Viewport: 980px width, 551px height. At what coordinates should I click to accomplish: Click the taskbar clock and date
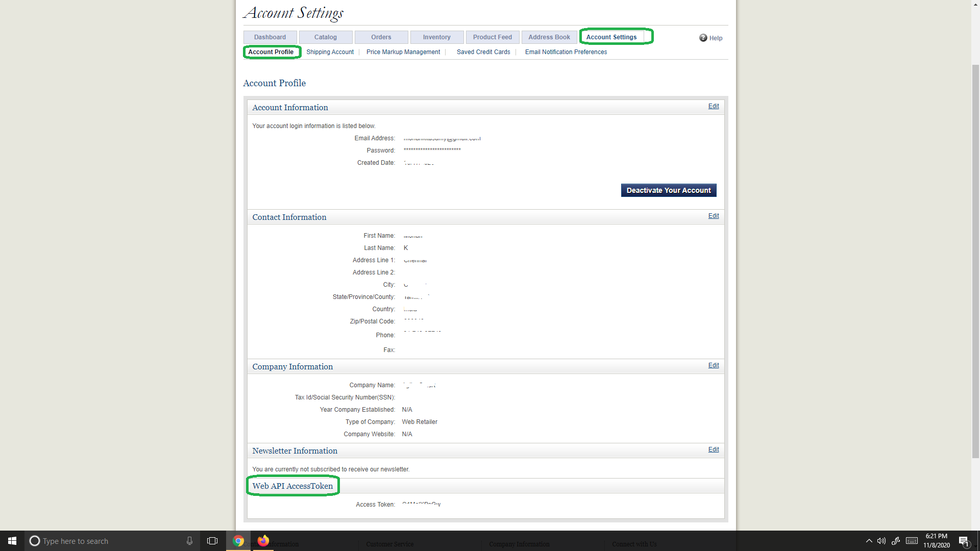click(x=937, y=541)
